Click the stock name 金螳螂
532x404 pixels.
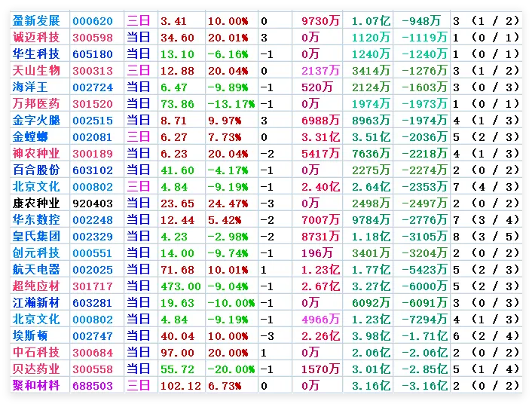tap(30, 137)
